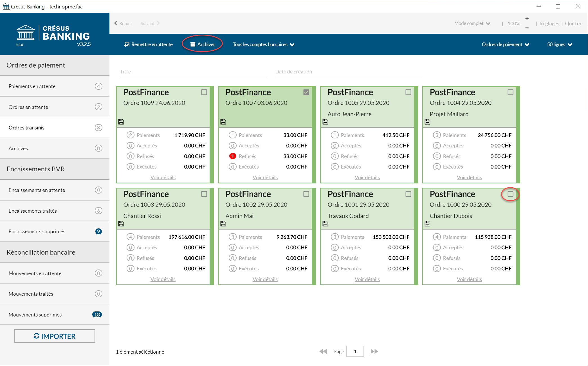588x366 pixels.
Task: Click the save disk icon on Ordre 1004
Action: point(427,122)
